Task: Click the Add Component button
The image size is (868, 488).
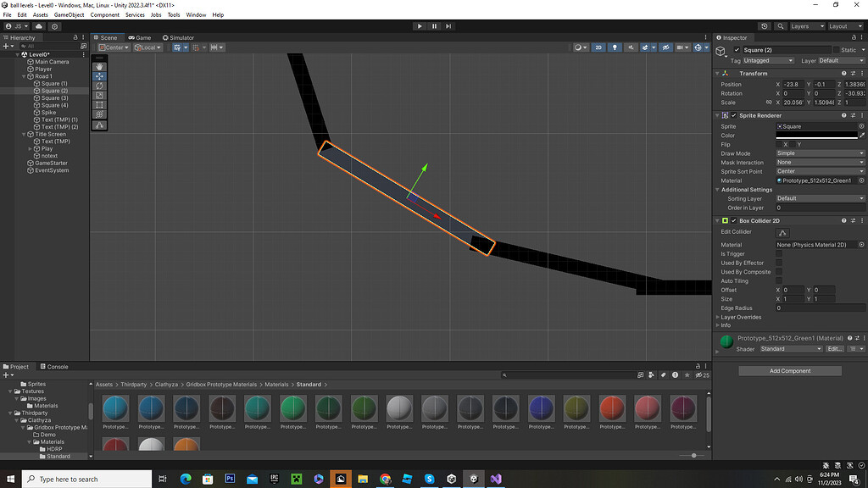Action: point(789,370)
